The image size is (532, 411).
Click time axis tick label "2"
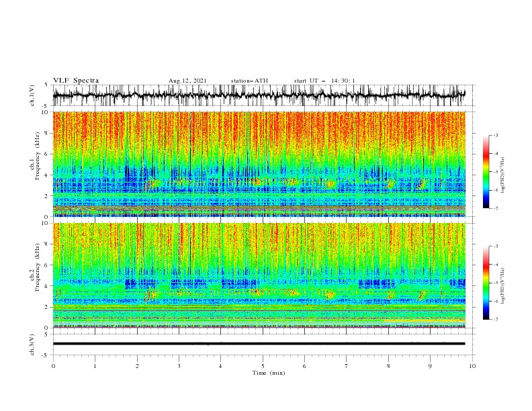[137, 366]
